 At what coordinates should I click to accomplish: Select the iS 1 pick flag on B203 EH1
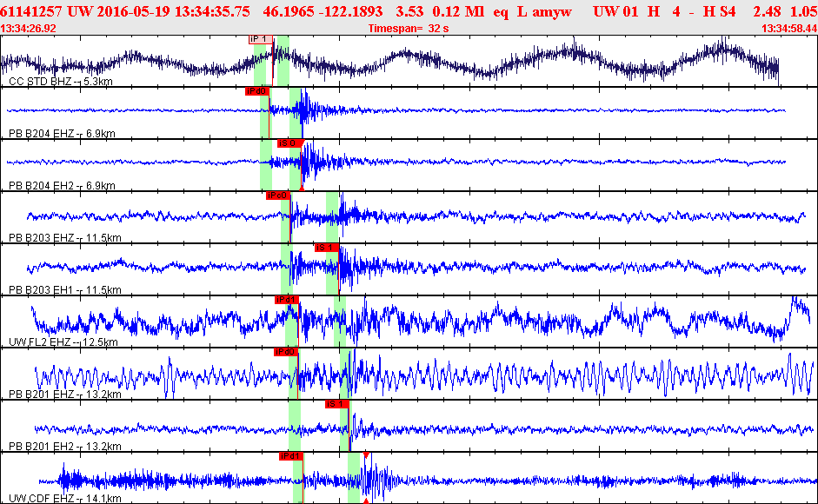(x=326, y=248)
